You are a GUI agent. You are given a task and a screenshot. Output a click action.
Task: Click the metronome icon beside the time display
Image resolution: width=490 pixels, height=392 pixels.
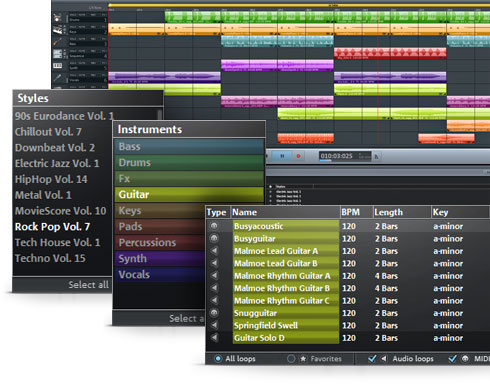(376, 156)
